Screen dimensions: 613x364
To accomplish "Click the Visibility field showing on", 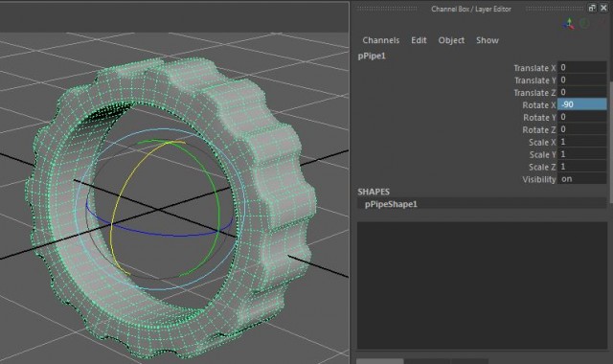I will pyautogui.click(x=582, y=179).
